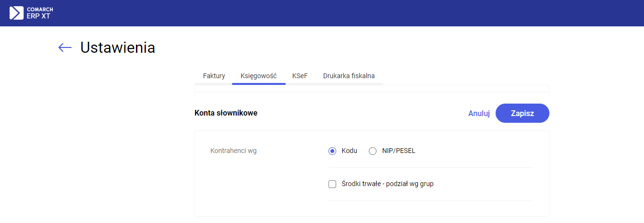Image resolution: width=644 pixels, height=223 pixels.
Task: Cancel changes with the Anuluj link
Action: coord(479,113)
